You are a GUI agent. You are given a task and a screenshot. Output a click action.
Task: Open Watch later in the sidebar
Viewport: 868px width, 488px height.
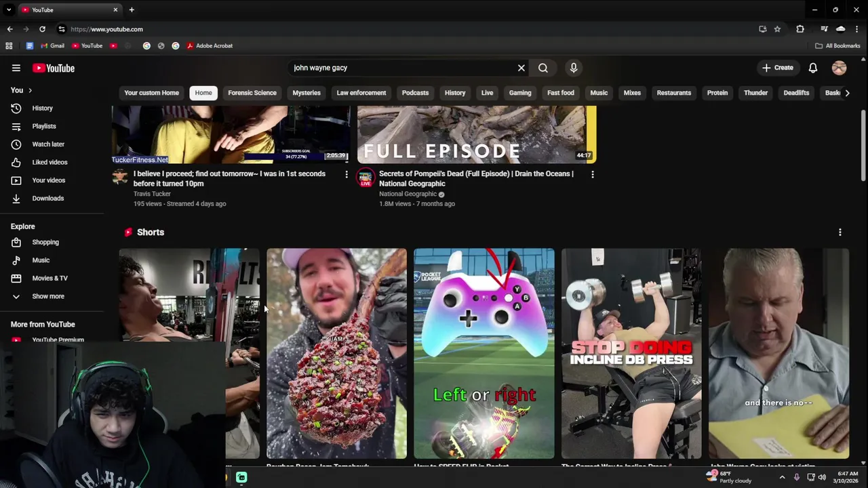click(x=53, y=144)
